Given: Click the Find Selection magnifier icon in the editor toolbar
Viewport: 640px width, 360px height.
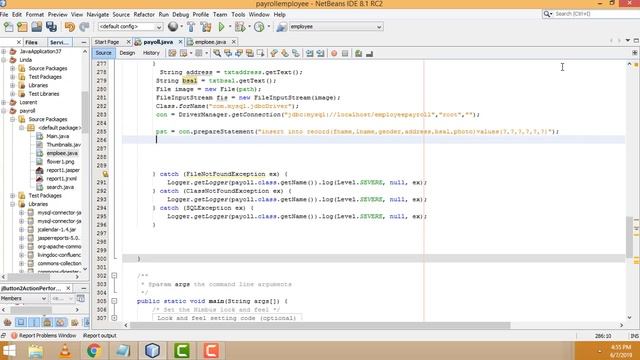Looking at the screenshot, I should point(217,53).
